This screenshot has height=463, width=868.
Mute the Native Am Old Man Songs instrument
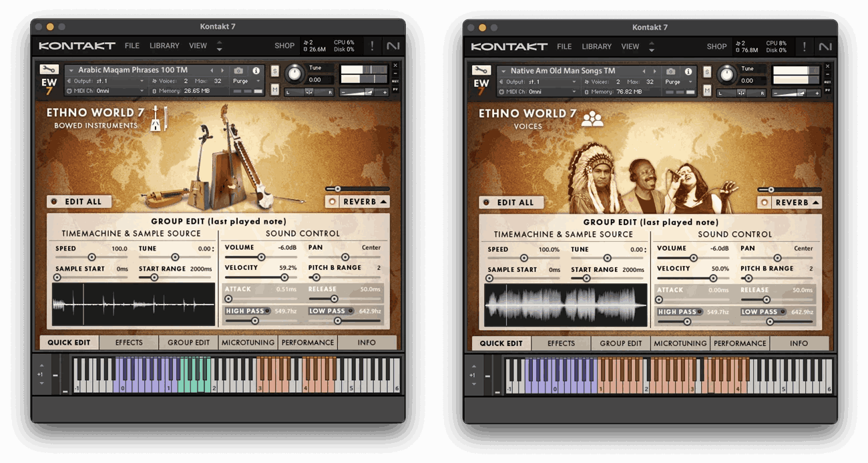pos(707,90)
